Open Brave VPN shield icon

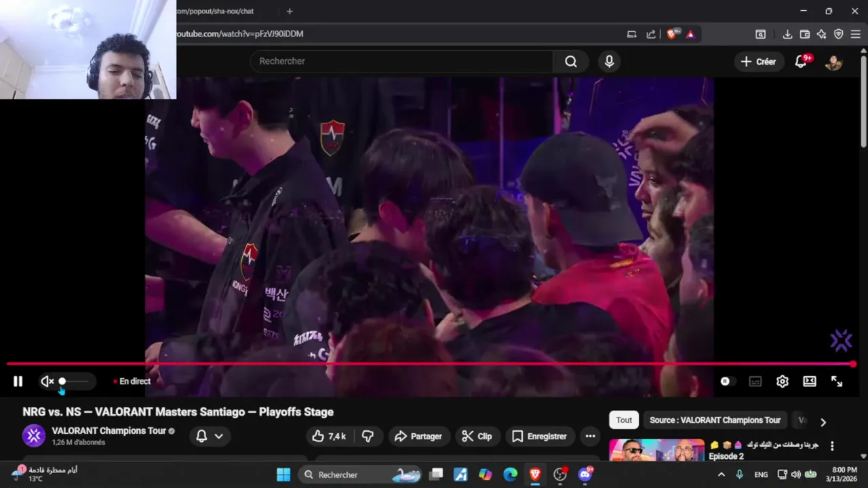tap(838, 35)
